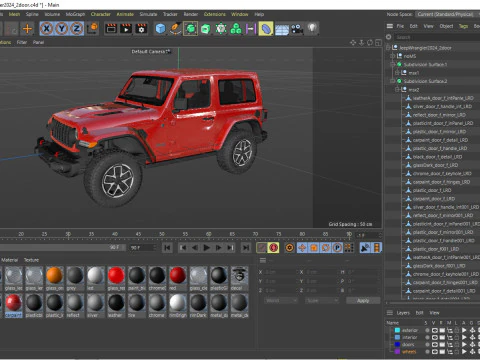The image size is (480, 360).
Task: Toggle visibility eye for interior layer
Action: (x=435, y=337)
